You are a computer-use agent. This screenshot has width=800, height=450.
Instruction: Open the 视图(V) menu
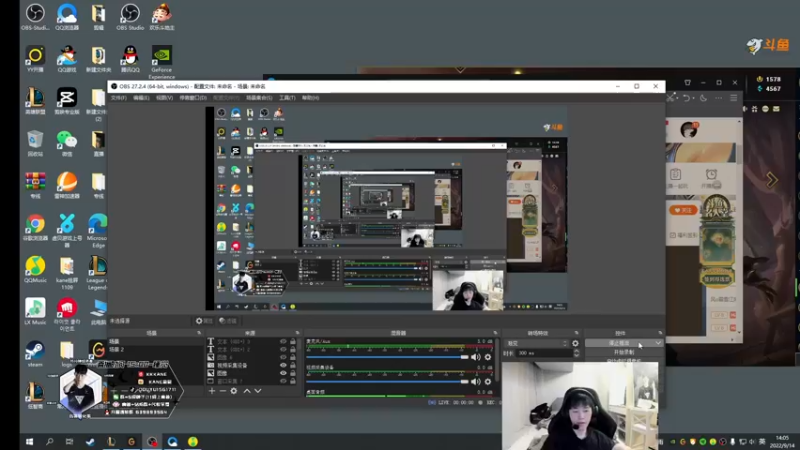pyautogui.click(x=164, y=98)
